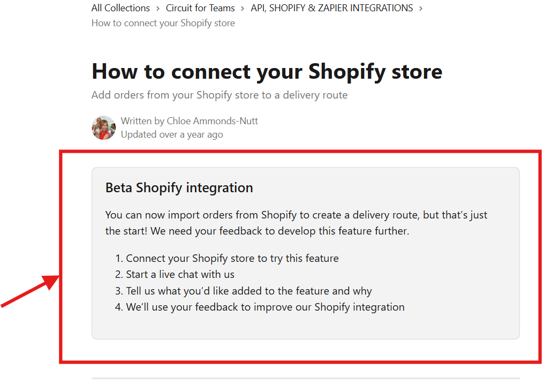The height and width of the screenshot is (392, 559).
Task: Click the current page breadcrumb Shopify store
Action: tap(163, 23)
